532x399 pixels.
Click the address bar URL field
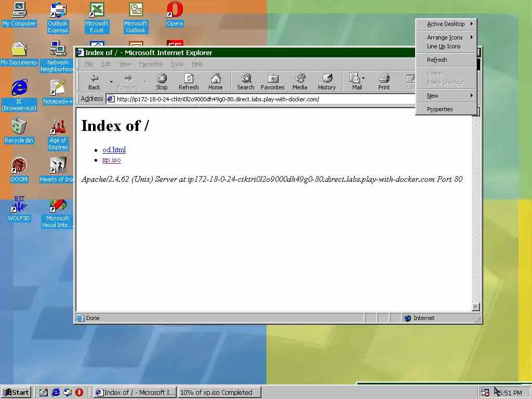(x=261, y=99)
